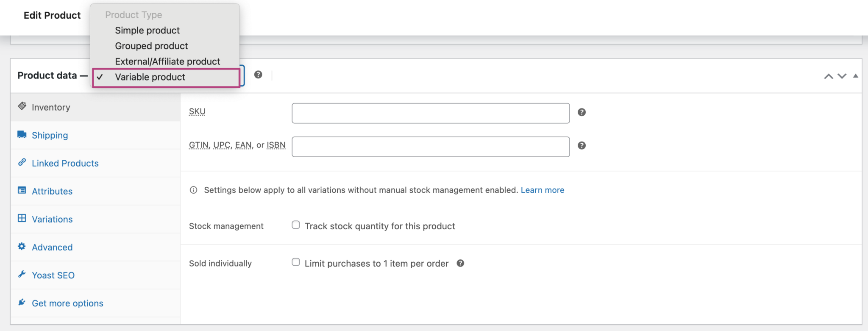Switch to Linked Products tab
Viewport: 868px width, 331px height.
tap(95, 163)
